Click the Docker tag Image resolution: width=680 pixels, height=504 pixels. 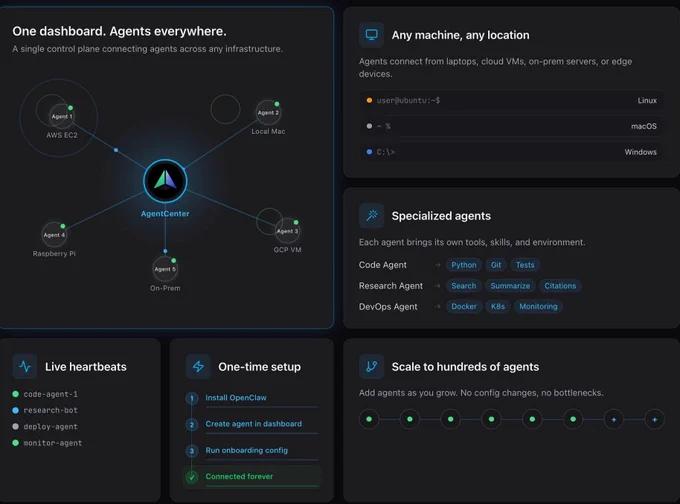464,306
